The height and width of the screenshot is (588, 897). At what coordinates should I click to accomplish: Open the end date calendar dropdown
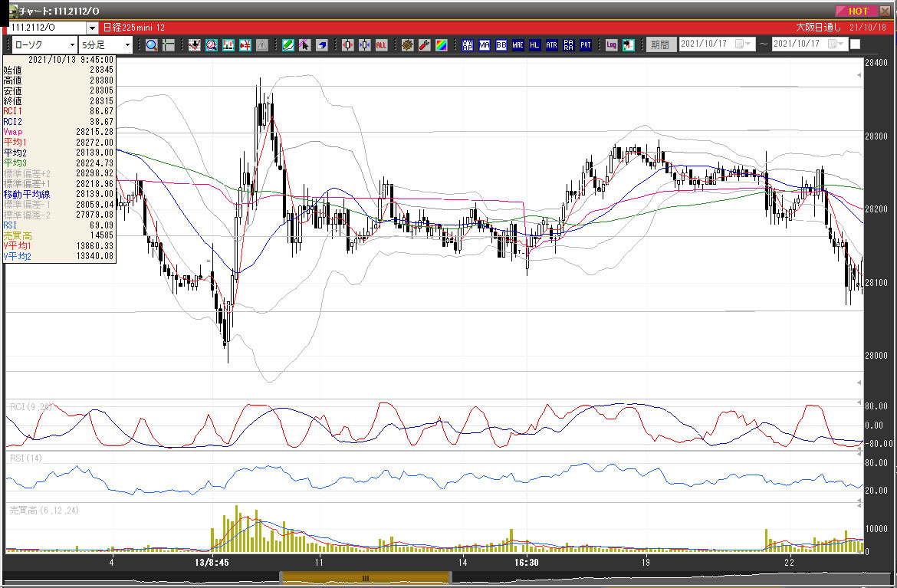coord(836,44)
